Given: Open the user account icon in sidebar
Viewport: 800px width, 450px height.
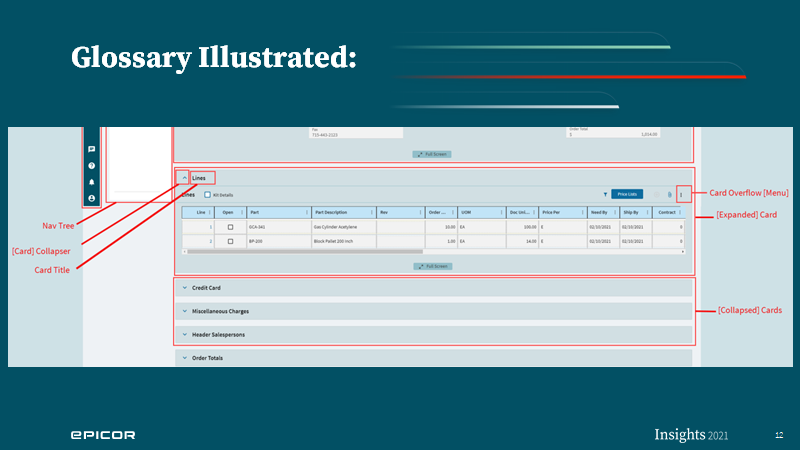Looking at the screenshot, I should 92,198.
